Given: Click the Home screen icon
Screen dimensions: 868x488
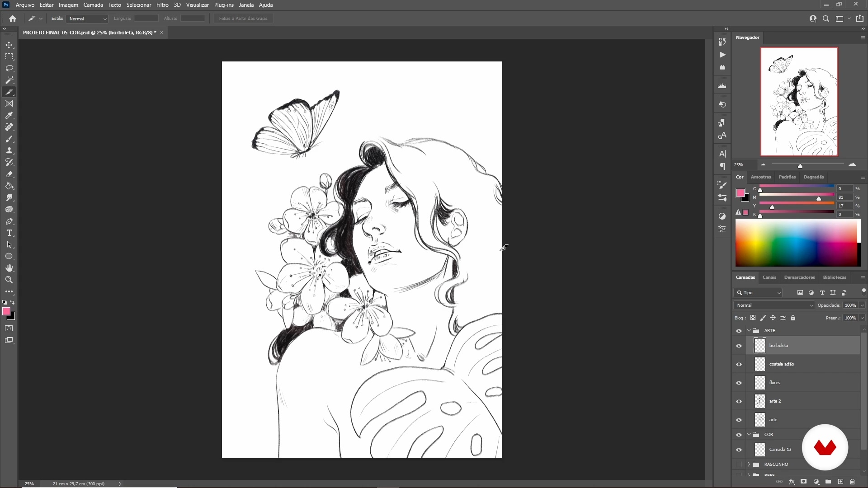Looking at the screenshot, I should (x=13, y=19).
